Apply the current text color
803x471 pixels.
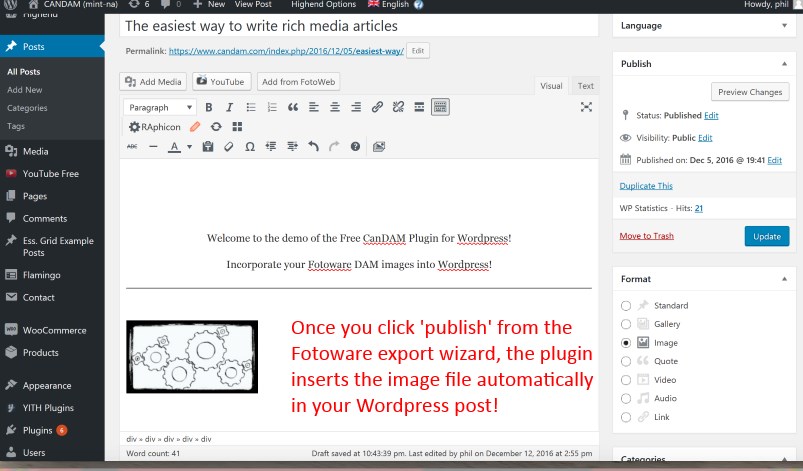(175, 147)
